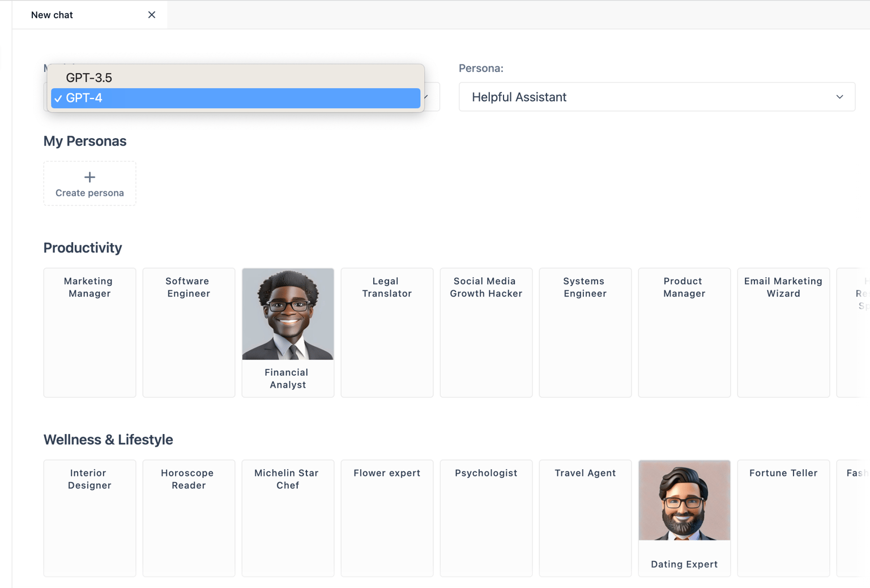Image resolution: width=870 pixels, height=588 pixels.
Task: Choose the Travel Agent persona card
Action: click(585, 518)
